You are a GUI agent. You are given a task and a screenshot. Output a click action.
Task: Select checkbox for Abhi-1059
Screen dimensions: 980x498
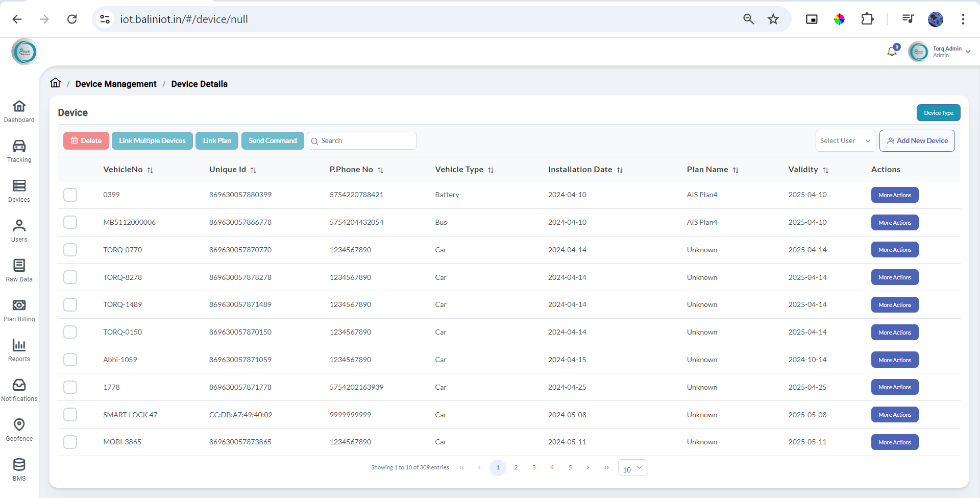coord(70,360)
